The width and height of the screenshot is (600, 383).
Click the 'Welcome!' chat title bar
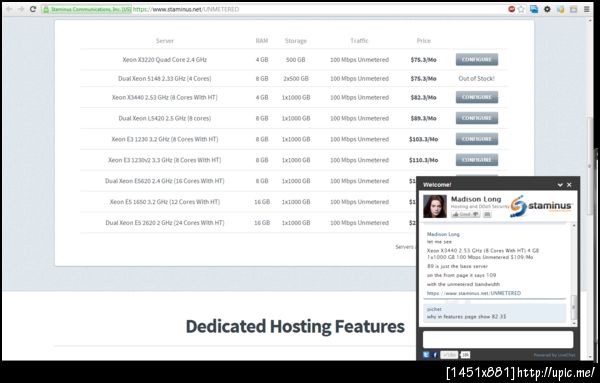click(x=498, y=185)
